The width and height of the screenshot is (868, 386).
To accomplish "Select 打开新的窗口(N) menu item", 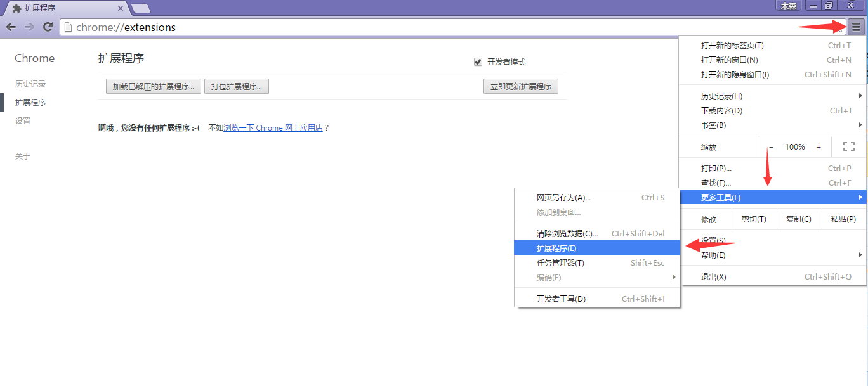I will point(772,60).
